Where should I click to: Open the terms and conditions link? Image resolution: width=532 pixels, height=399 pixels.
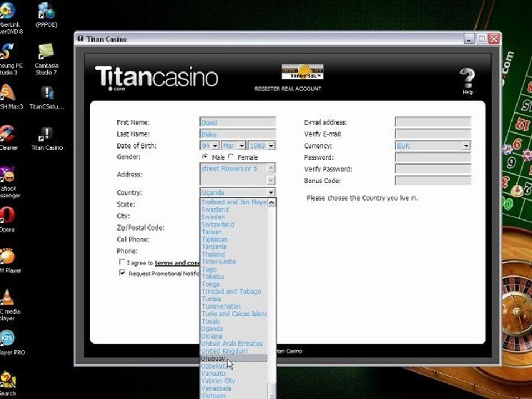pos(177,263)
